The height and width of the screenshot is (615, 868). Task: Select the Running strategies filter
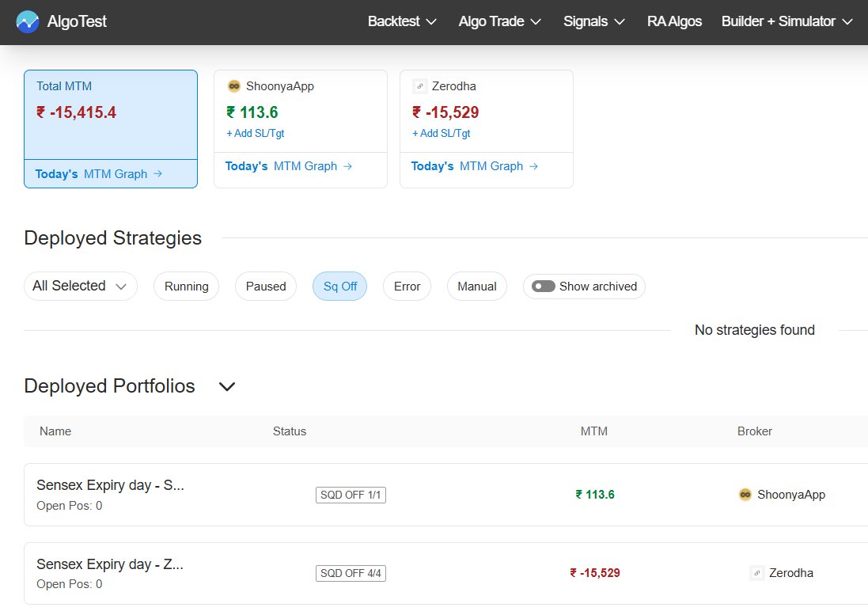186,287
